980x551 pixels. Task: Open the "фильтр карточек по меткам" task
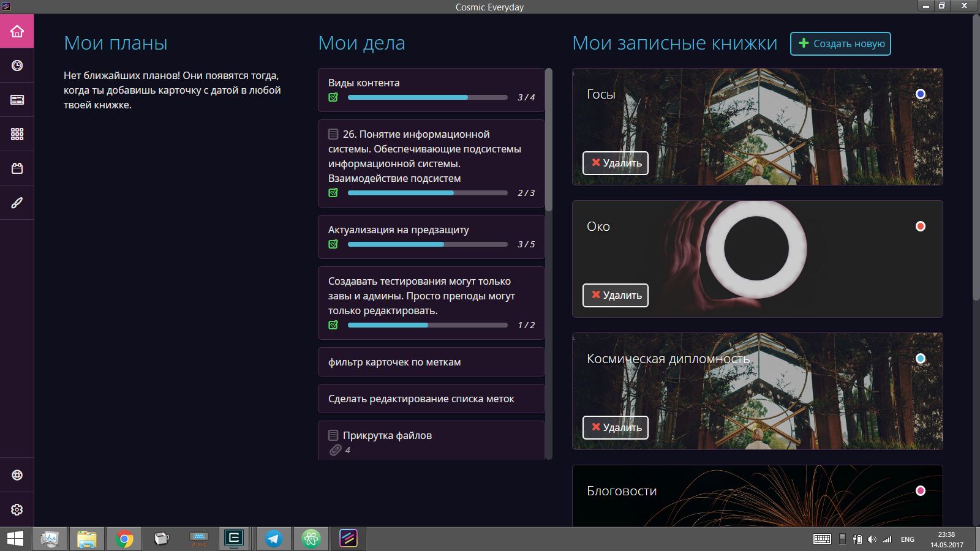(x=431, y=362)
